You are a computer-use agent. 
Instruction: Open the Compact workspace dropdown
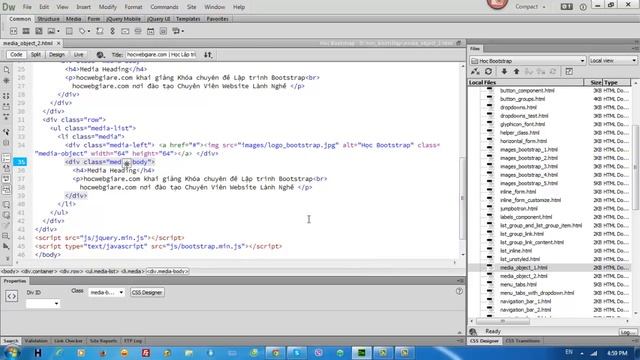(530, 7)
